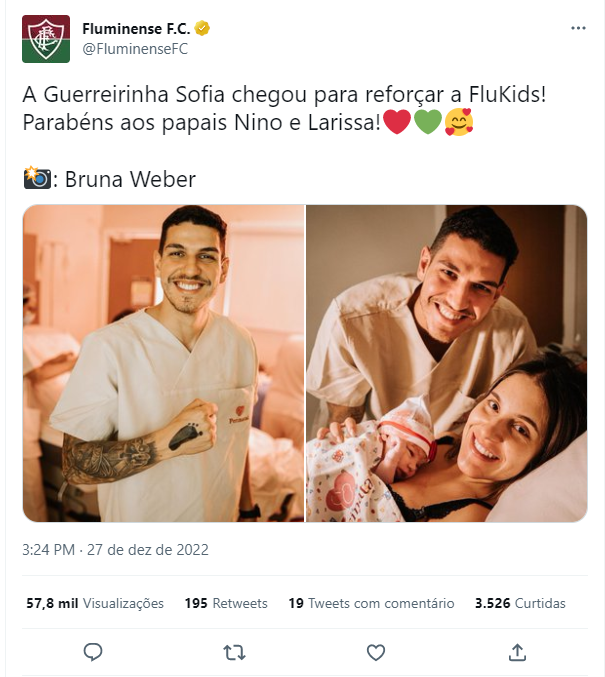Click the 57,8 mil Visualizações count
This screenshot has height=677, width=605.
[x=95, y=603]
